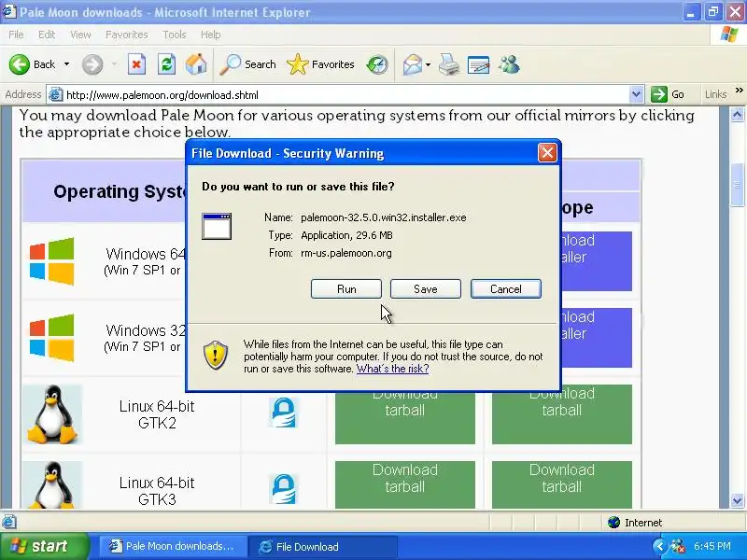Click the GTK3 row signature padlock icon
The width and height of the screenshot is (747, 560).
[284, 488]
